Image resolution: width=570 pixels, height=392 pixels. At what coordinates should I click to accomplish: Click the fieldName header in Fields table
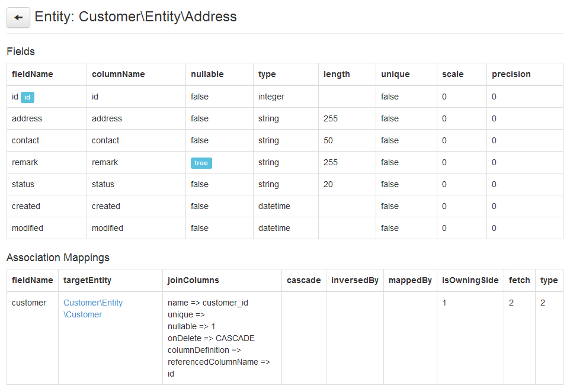[33, 74]
